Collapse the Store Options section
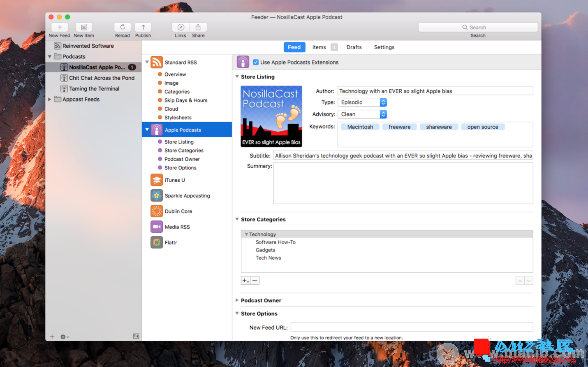 pyautogui.click(x=237, y=314)
